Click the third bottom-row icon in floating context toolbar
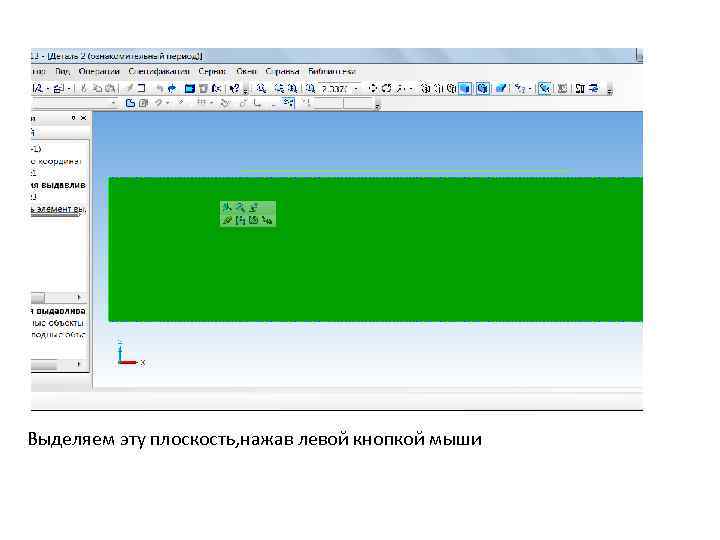Viewport: 720px width, 540px height. click(x=253, y=220)
